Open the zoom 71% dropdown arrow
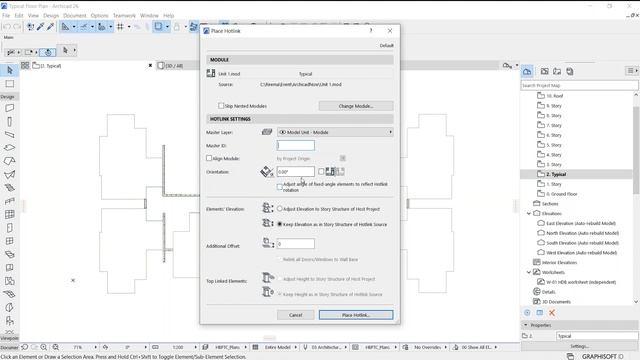 coord(96,347)
